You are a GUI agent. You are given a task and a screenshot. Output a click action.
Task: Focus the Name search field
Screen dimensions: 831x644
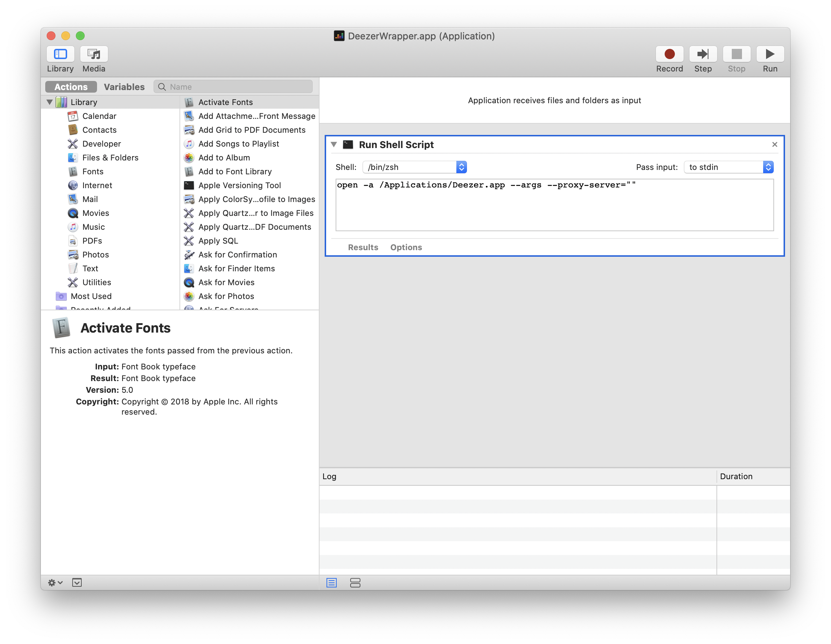(233, 87)
